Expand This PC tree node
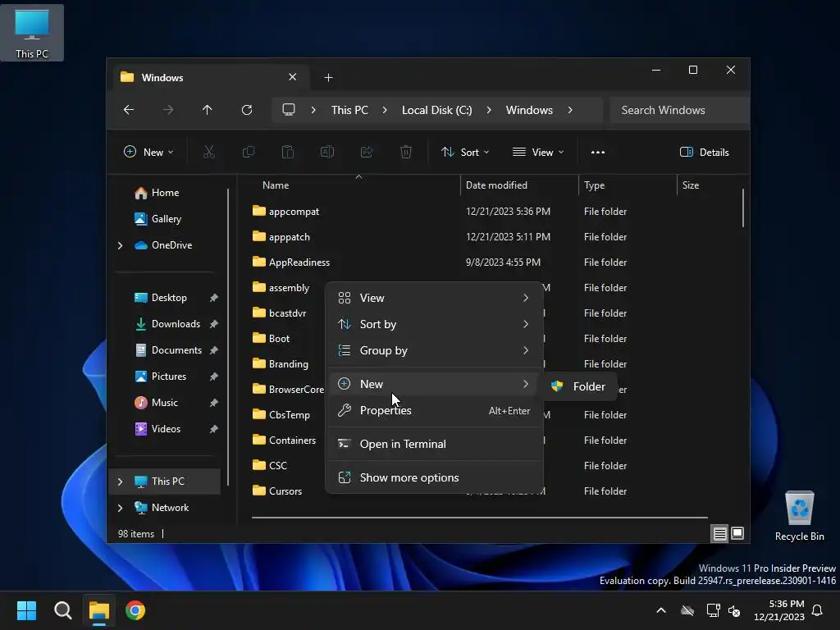Viewport: 840px width, 630px height. click(120, 482)
